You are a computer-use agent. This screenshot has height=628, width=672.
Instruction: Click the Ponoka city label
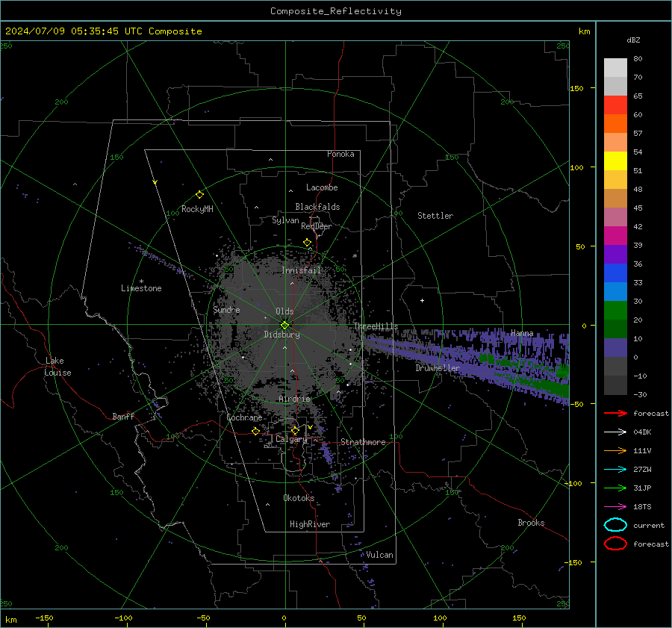[340, 154]
